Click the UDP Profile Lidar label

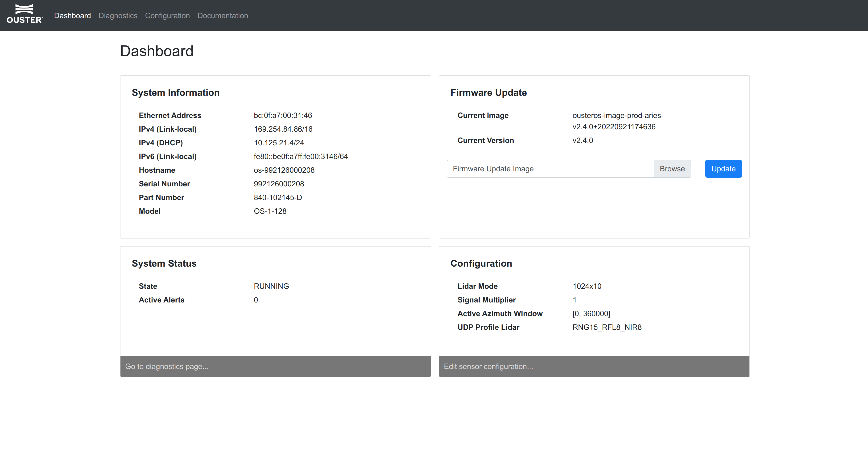tap(488, 327)
